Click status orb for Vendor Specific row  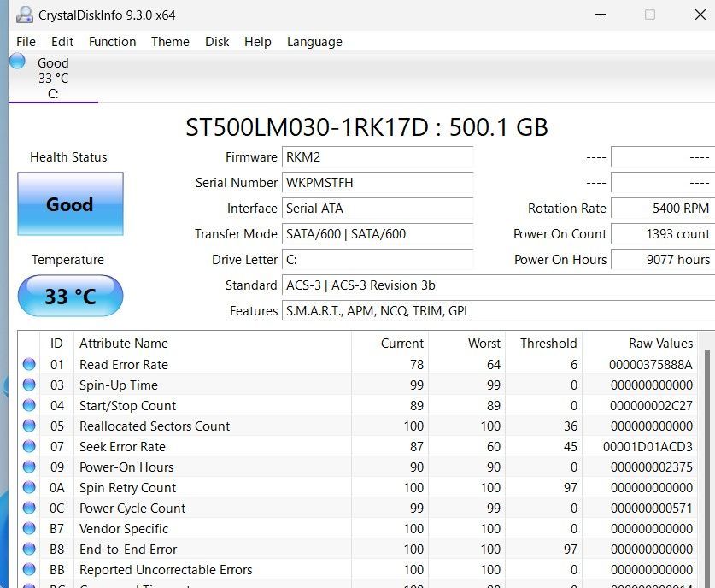[29, 528]
